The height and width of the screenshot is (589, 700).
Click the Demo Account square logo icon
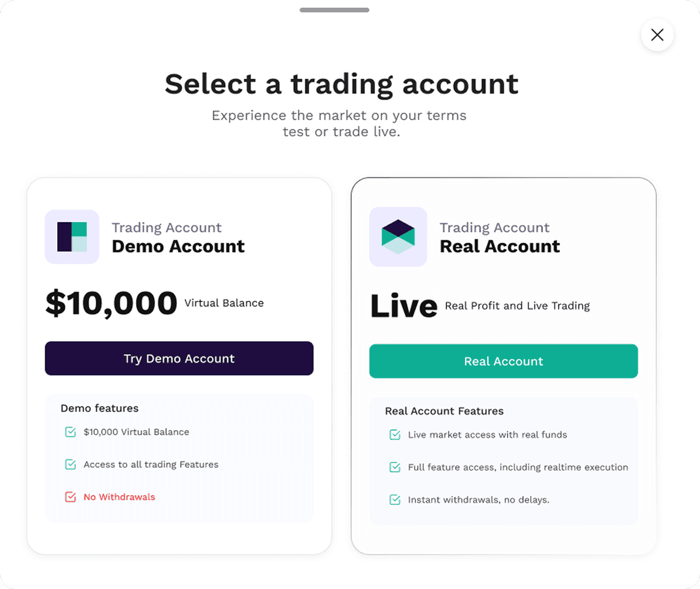(72, 237)
